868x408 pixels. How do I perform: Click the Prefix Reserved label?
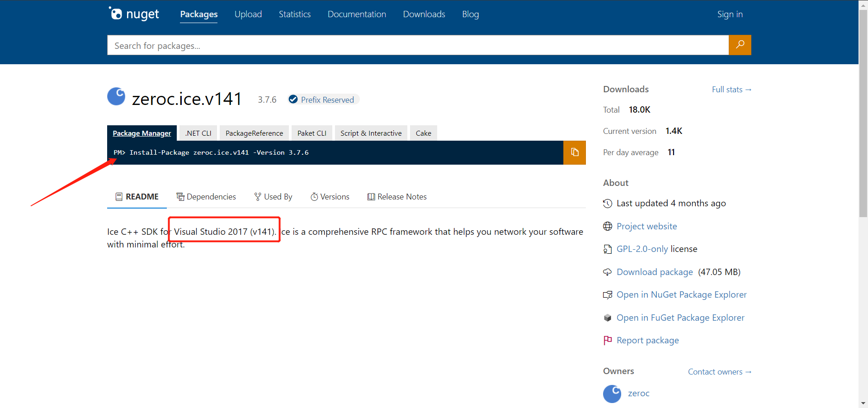pos(327,100)
